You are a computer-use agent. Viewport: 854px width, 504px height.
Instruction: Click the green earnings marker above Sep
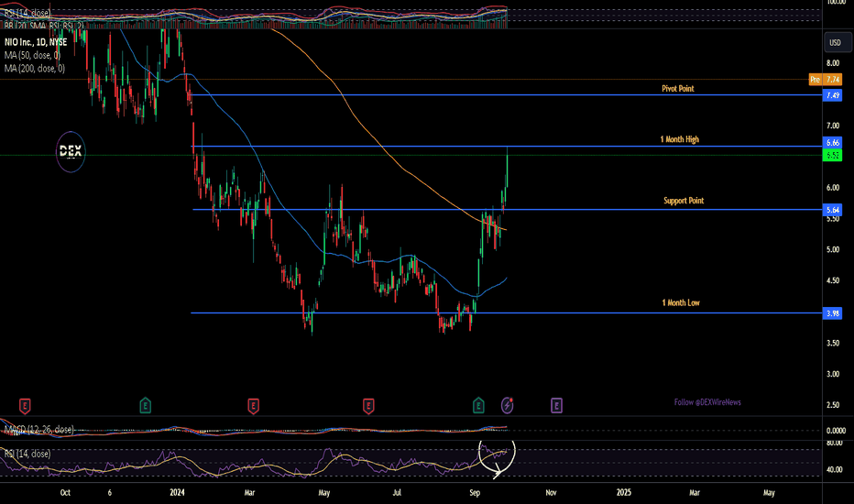478,405
